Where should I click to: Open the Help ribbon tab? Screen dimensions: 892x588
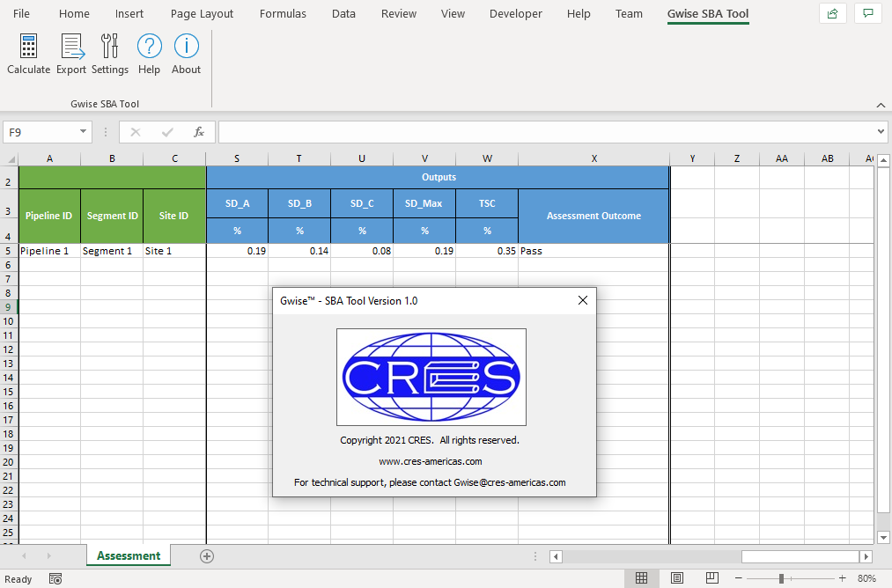coord(579,14)
